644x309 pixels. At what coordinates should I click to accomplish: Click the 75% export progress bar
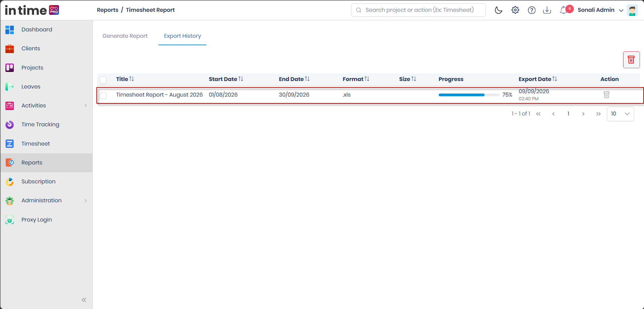click(x=469, y=95)
